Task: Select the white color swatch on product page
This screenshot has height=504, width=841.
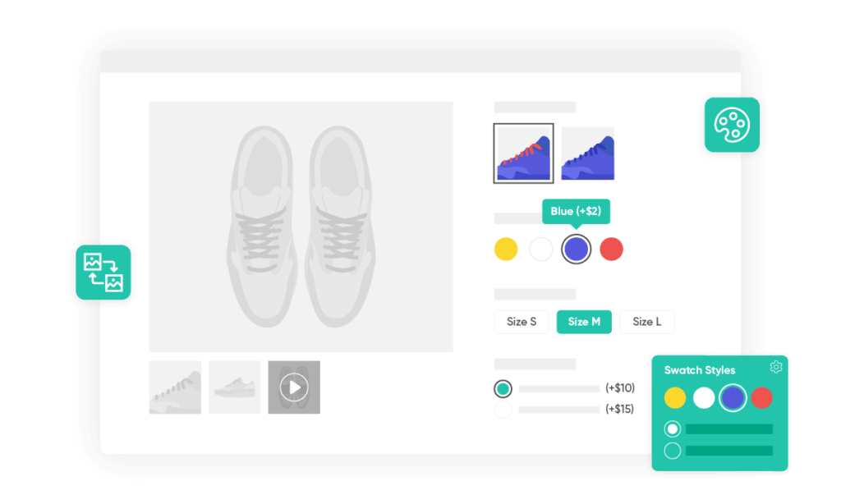Action: click(540, 250)
